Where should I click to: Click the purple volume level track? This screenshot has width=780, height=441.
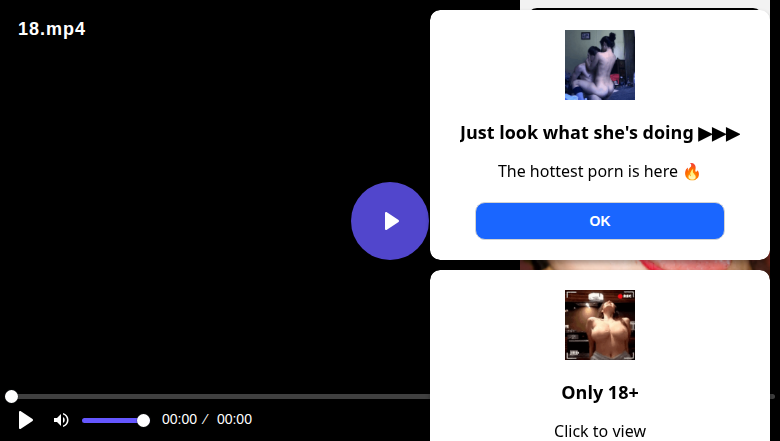(x=112, y=421)
